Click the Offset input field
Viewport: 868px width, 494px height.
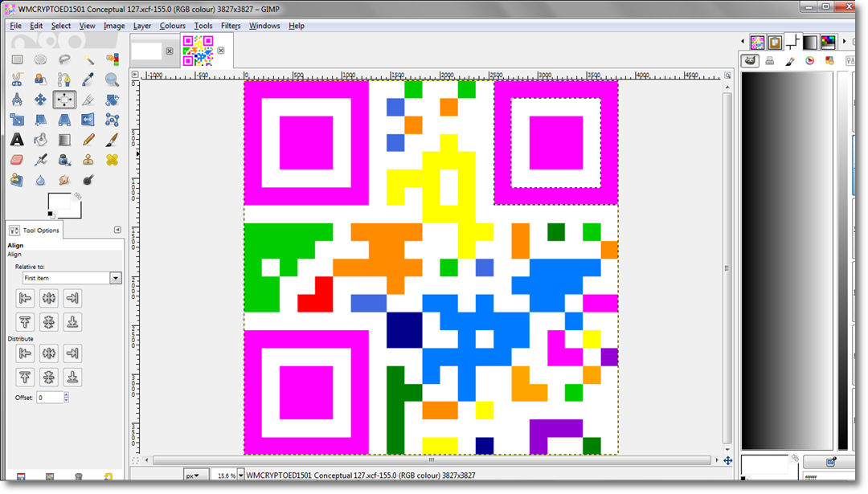click(50, 397)
